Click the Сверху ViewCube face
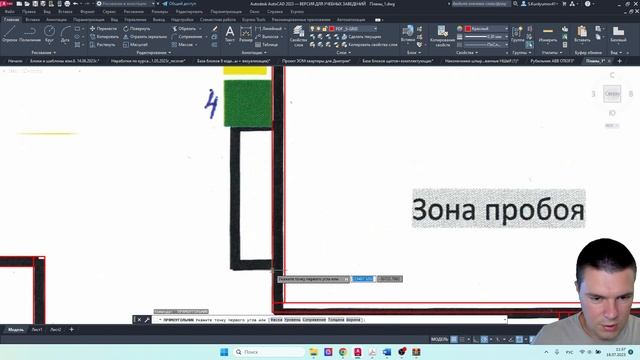640x360 pixels. pyautogui.click(x=612, y=93)
